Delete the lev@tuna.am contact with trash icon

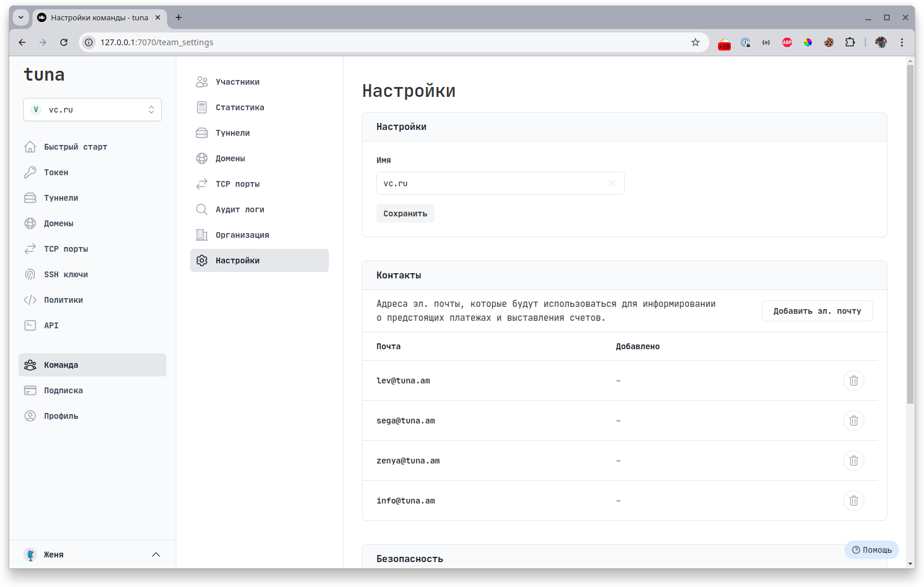click(x=853, y=381)
